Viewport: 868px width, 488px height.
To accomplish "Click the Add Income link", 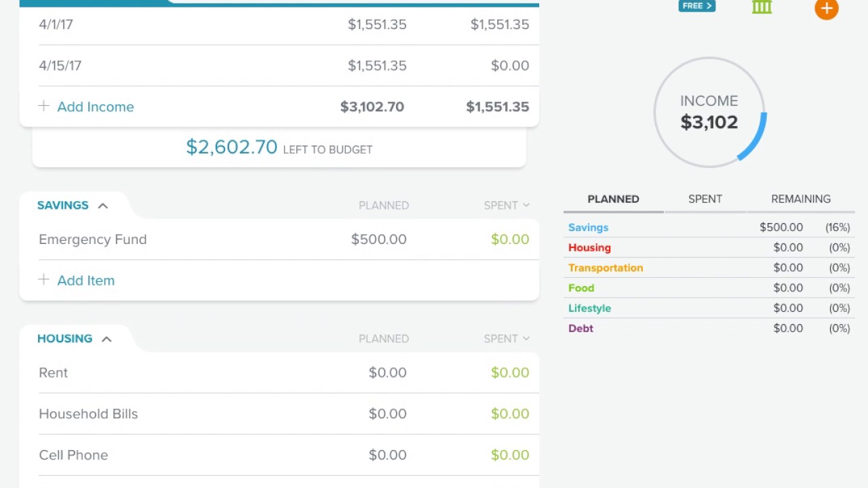I will pyautogui.click(x=96, y=106).
